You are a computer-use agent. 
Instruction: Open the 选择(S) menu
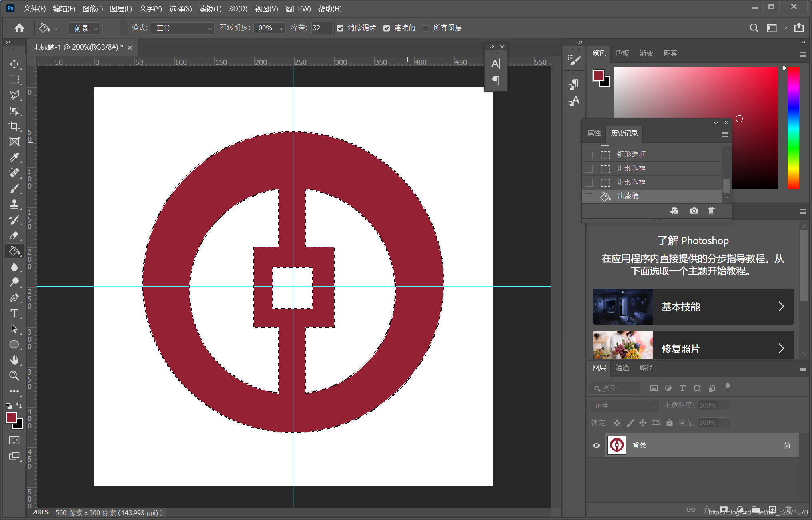click(x=180, y=8)
